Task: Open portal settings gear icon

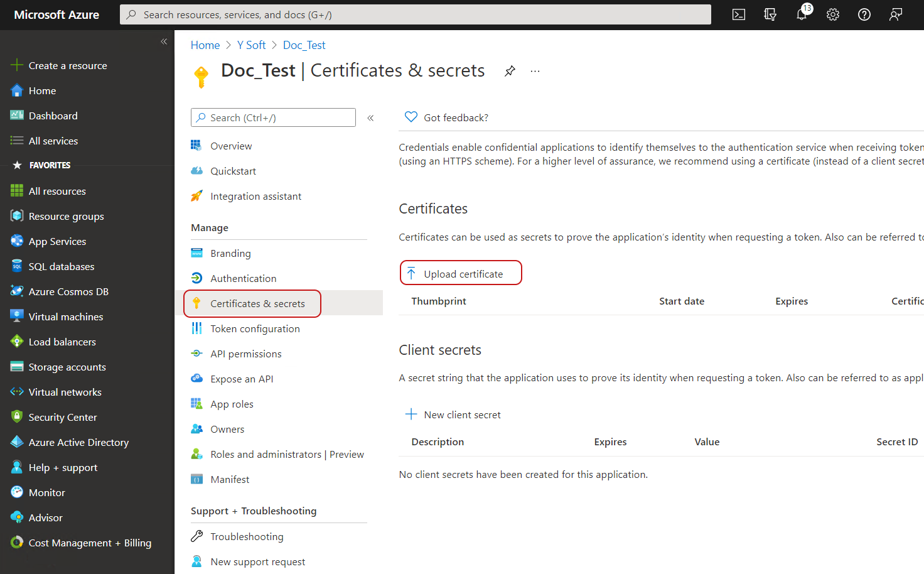Action: [833, 14]
